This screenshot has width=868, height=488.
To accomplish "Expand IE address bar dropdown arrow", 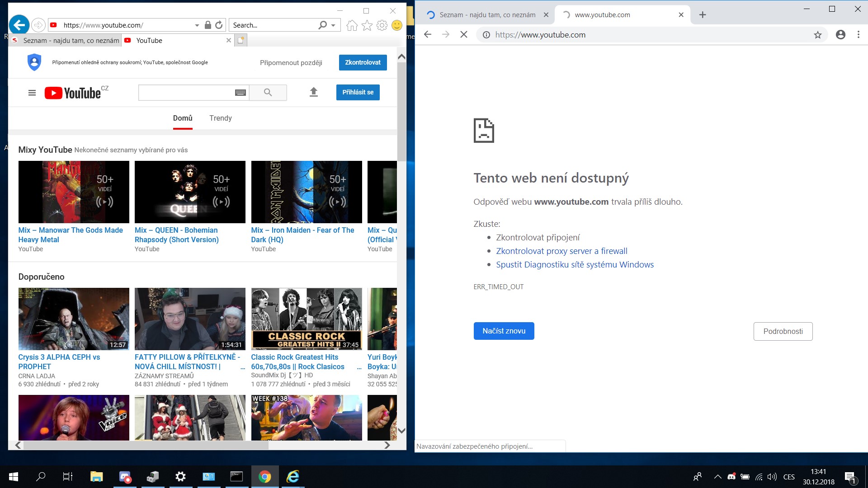I will 197,25.
